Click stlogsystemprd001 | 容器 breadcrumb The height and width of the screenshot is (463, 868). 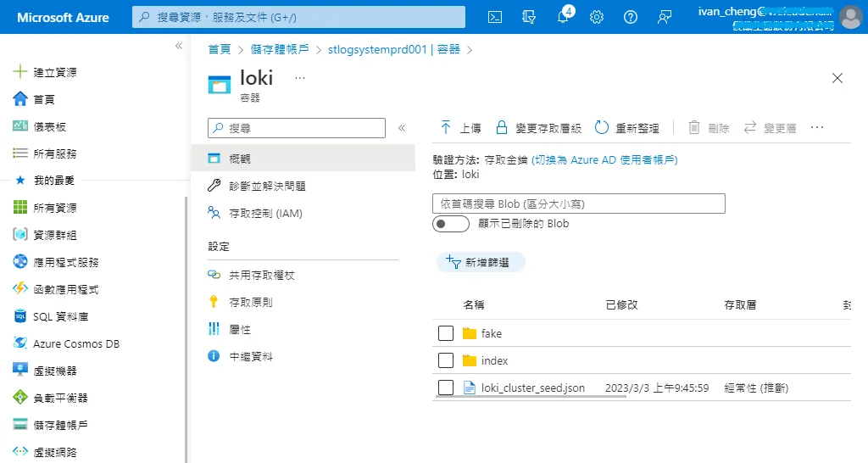click(393, 49)
